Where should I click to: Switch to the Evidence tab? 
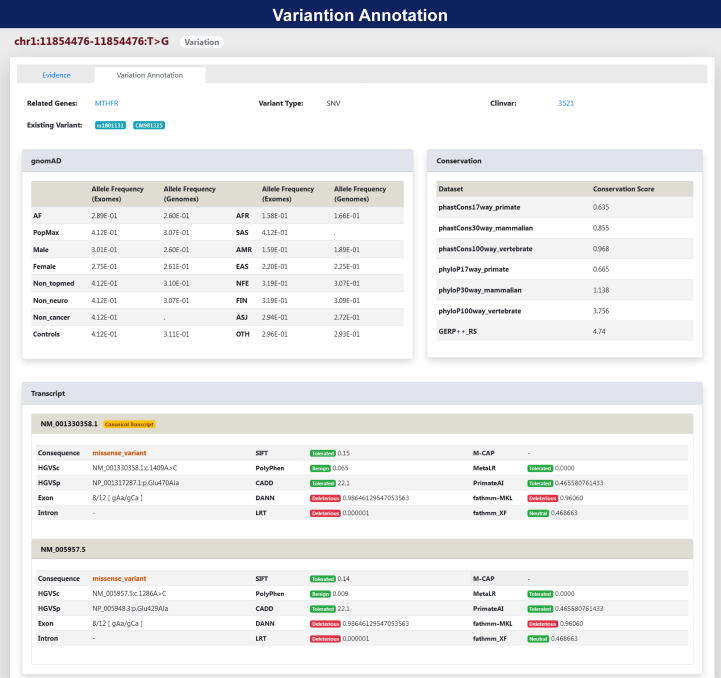point(56,75)
